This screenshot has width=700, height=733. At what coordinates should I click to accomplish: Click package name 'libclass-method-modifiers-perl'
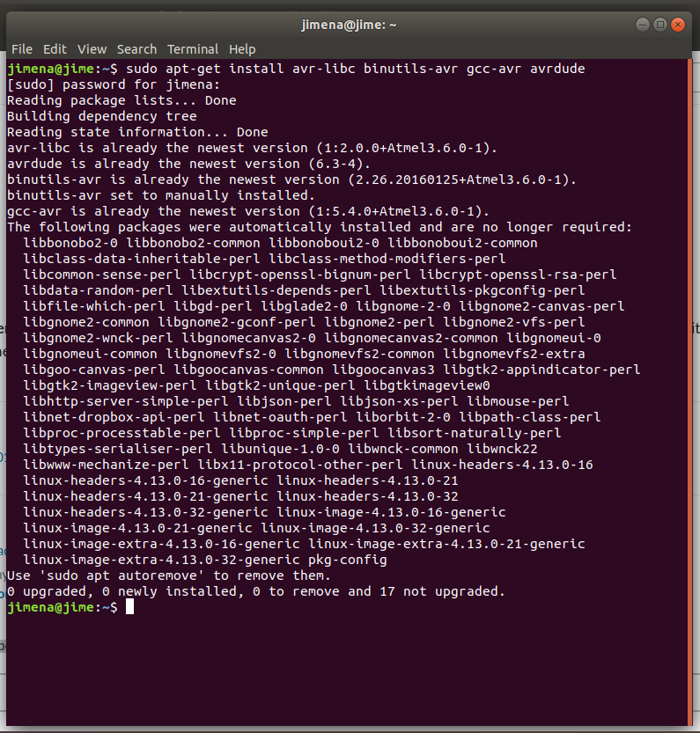[x=387, y=259]
